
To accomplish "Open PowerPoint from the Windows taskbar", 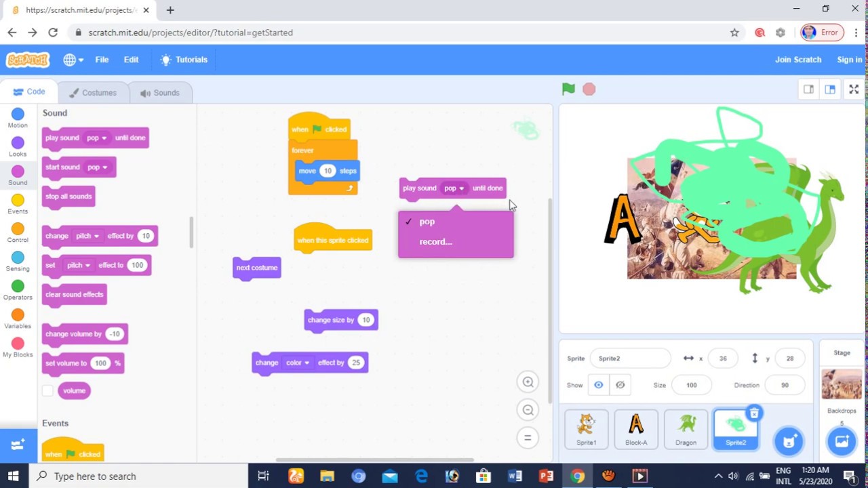I will pyautogui.click(x=546, y=476).
